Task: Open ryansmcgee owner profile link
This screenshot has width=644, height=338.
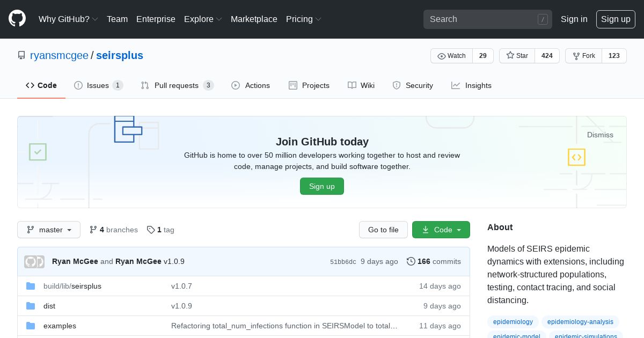Action: 59,55
